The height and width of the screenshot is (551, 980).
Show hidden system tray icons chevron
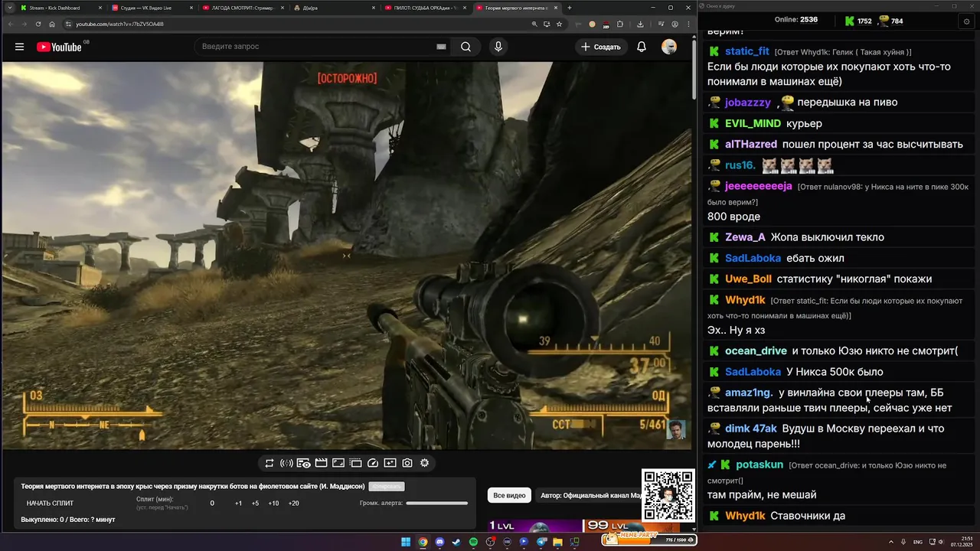pyautogui.click(x=892, y=542)
